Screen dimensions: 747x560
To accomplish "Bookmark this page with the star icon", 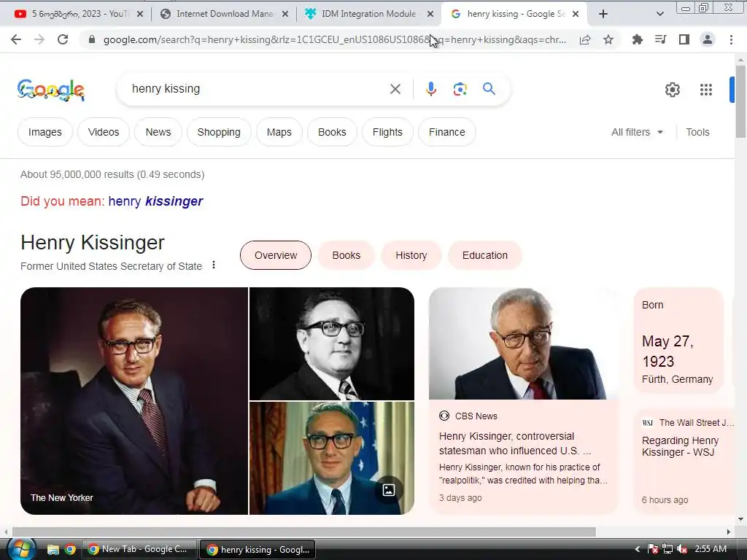I will pyautogui.click(x=608, y=39).
